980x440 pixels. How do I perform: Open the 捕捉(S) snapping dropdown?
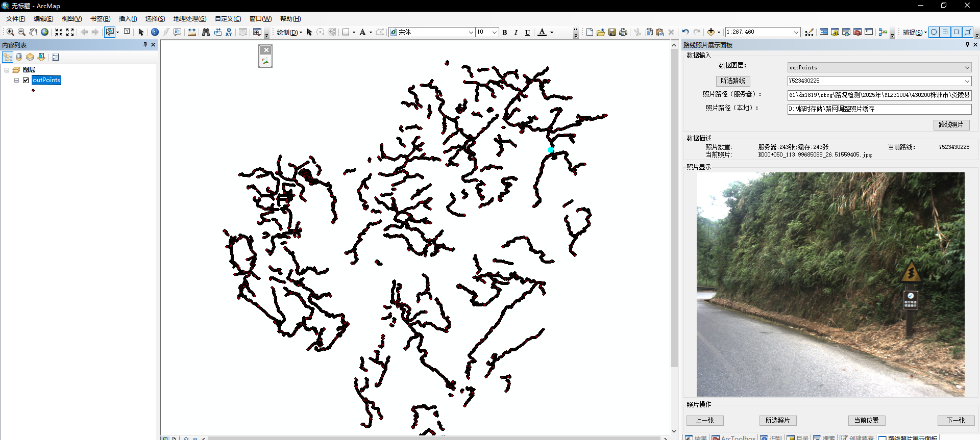[915, 32]
